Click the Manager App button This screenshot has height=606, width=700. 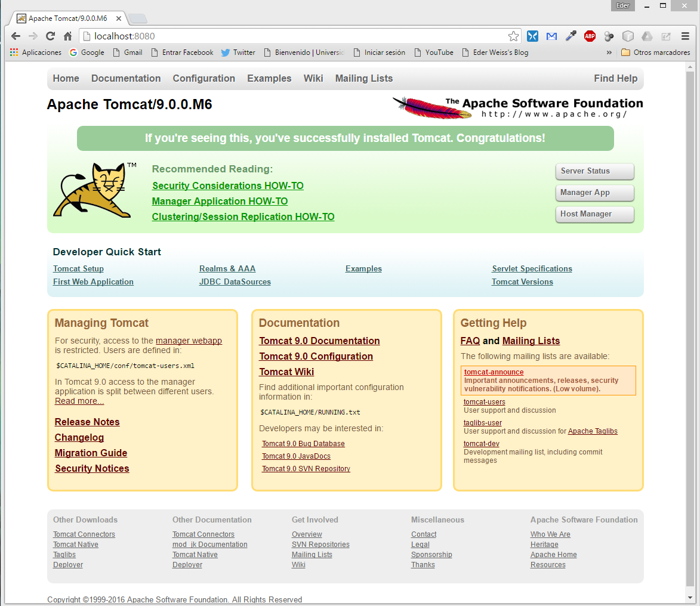[594, 193]
